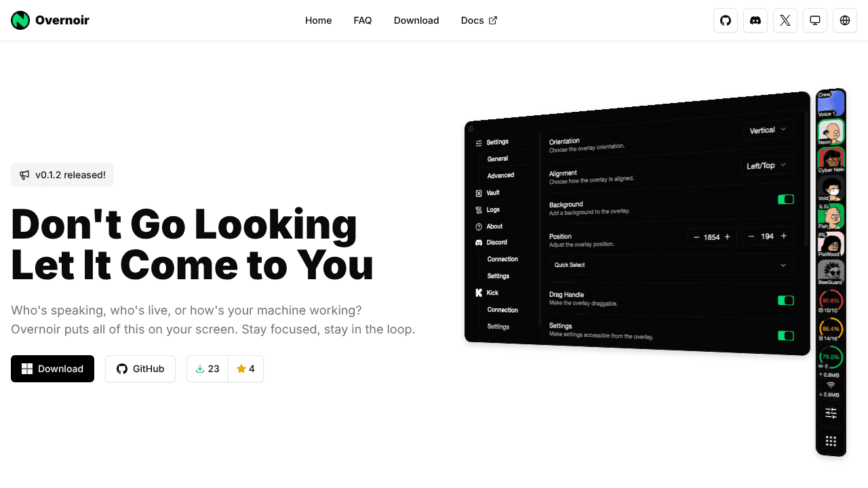
Task: Select Advanced in preview sidebar
Action: (x=501, y=176)
